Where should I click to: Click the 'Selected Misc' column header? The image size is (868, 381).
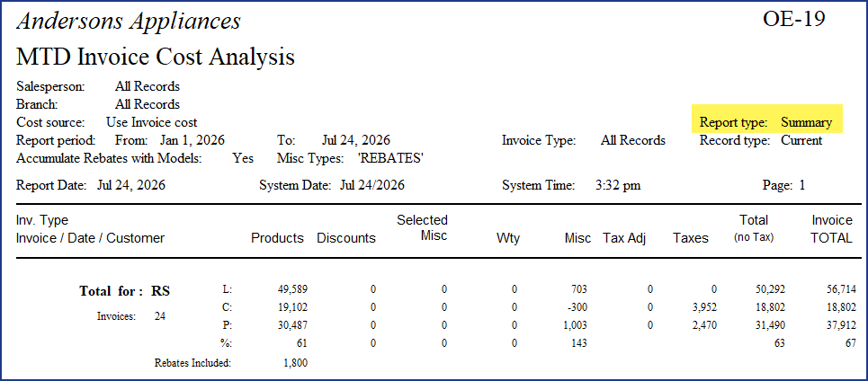click(x=423, y=228)
